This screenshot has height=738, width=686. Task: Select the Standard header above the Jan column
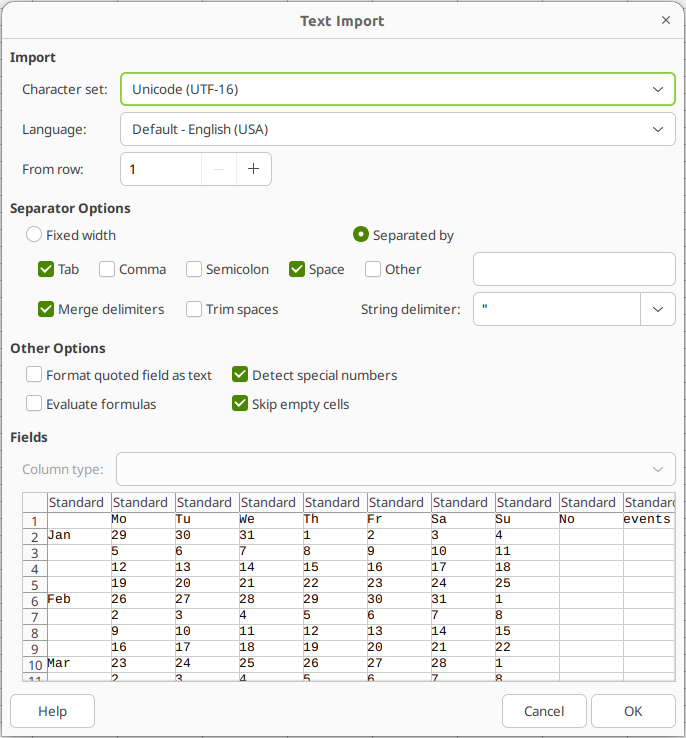79,503
